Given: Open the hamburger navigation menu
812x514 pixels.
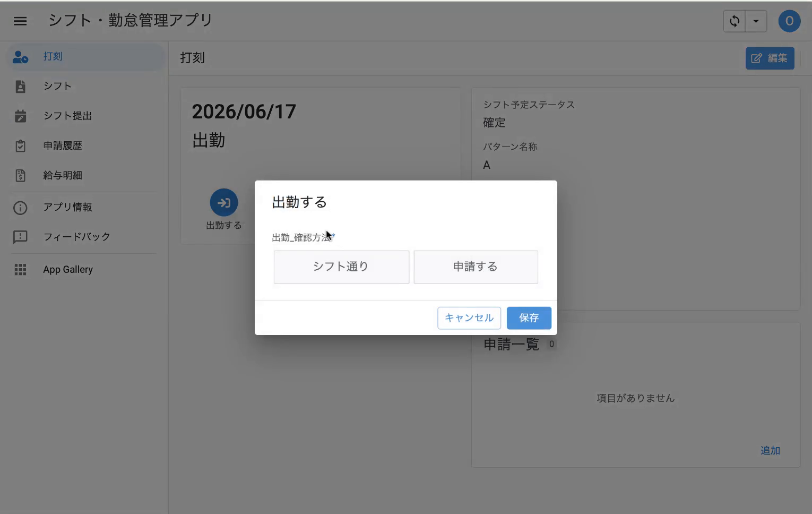Looking at the screenshot, I should click(20, 21).
